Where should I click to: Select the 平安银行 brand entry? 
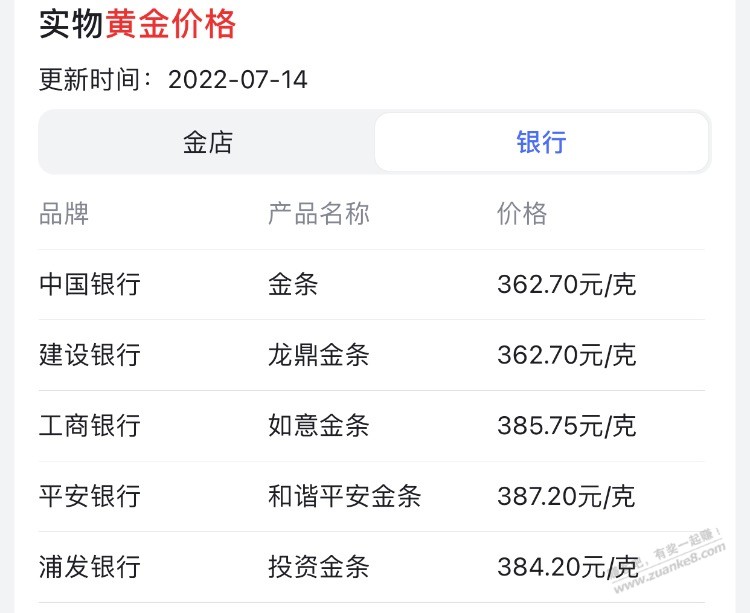pos(89,496)
